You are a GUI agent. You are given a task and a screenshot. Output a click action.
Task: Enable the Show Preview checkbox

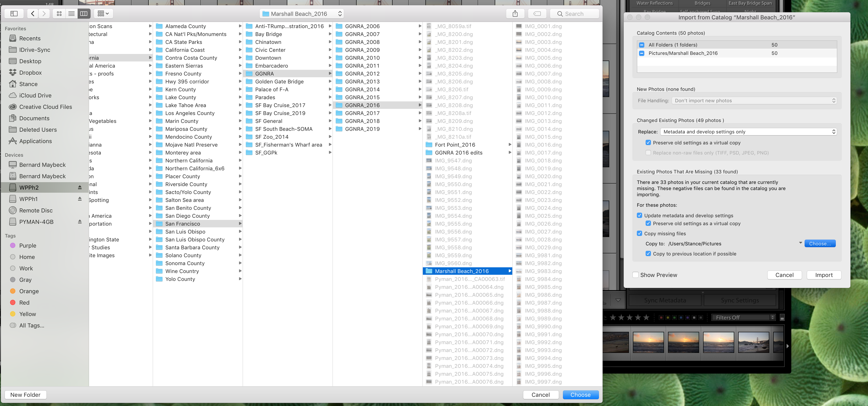point(636,275)
